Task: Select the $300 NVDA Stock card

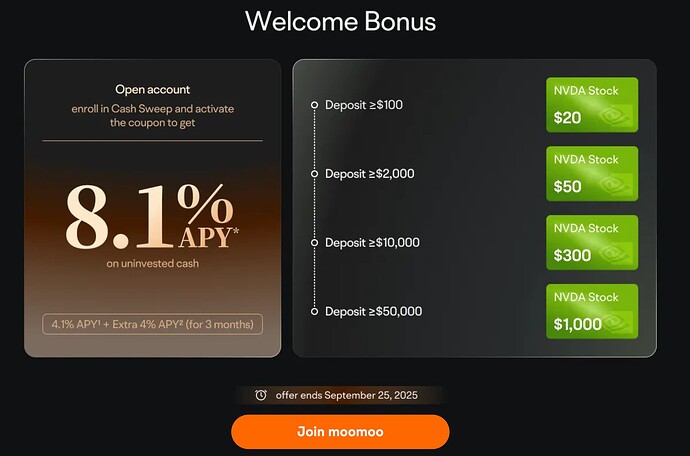Action: [592, 243]
